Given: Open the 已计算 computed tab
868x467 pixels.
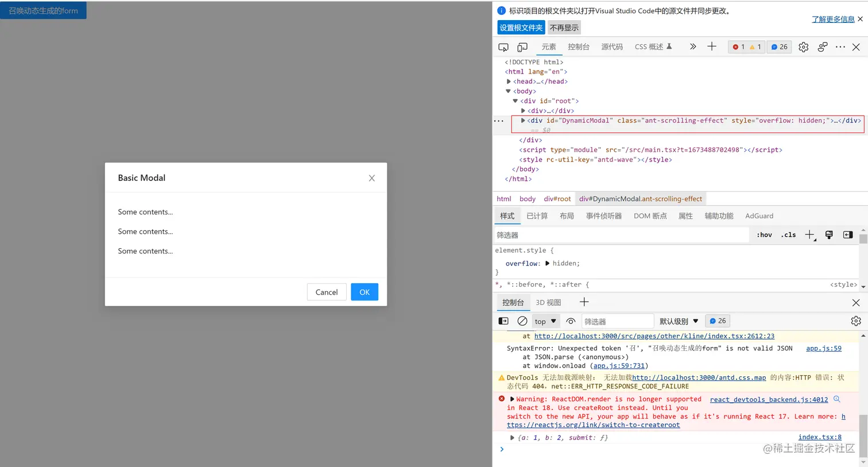Looking at the screenshot, I should point(537,216).
